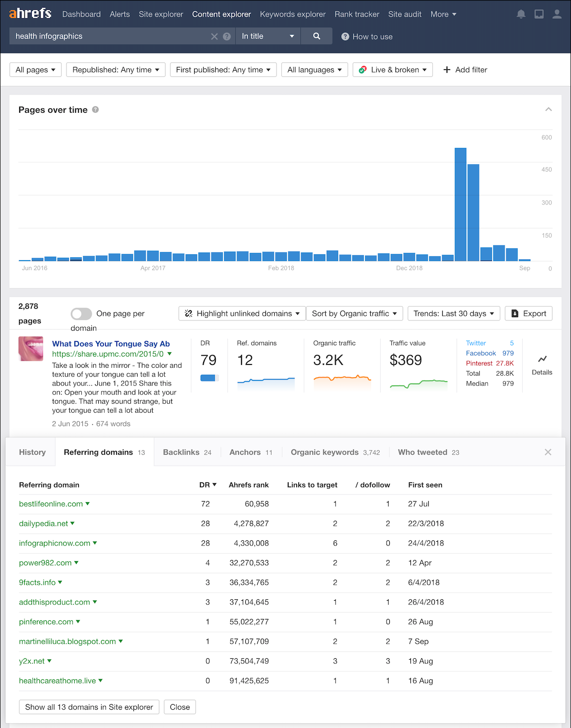
Task: Toggle One page per domain switch
Action: (81, 313)
